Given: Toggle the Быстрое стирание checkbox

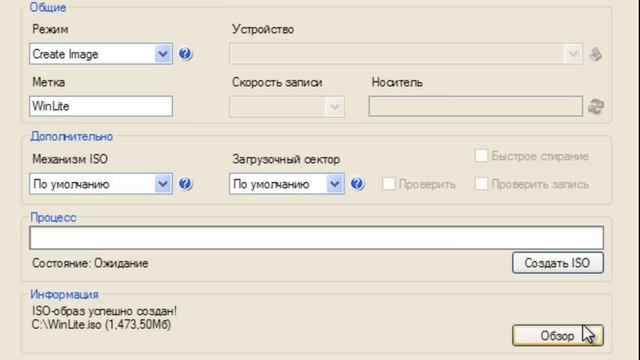Looking at the screenshot, I should click(x=482, y=156).
